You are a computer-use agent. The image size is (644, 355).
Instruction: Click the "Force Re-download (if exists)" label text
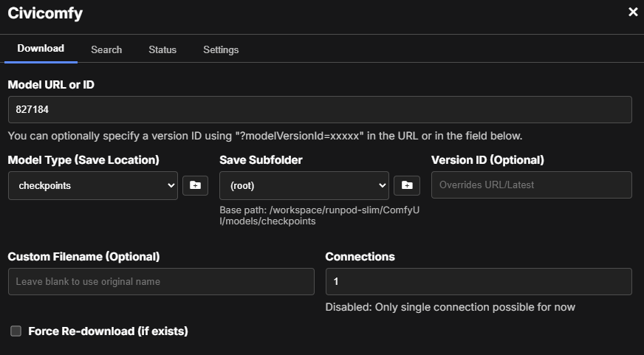click(x=108, y=331)
